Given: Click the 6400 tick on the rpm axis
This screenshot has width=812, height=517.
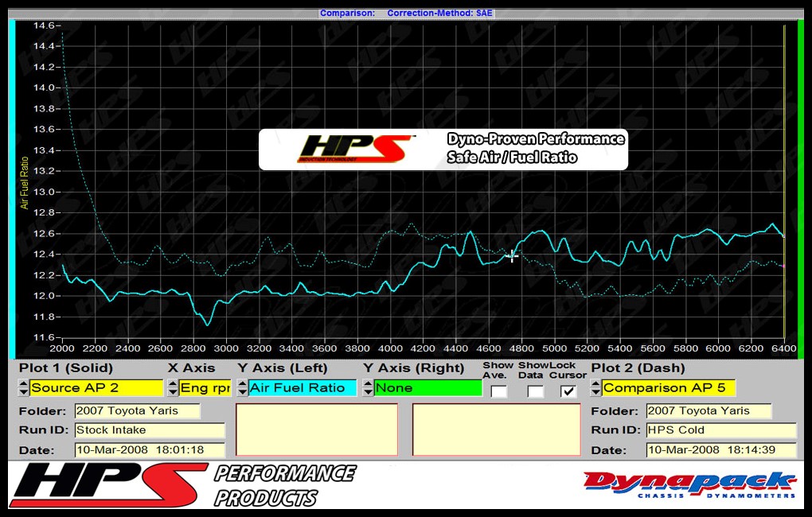Looking at the screenshot, I should click(x=784, y=348).
